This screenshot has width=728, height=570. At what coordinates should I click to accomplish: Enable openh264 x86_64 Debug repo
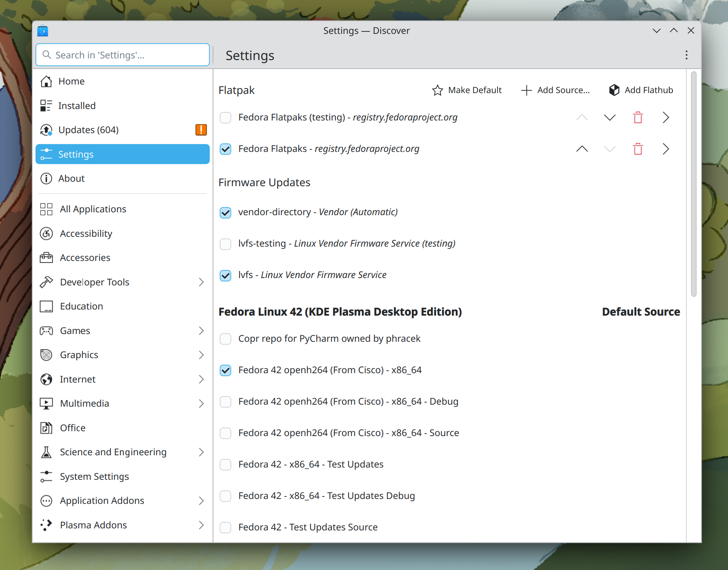[225, 402]
